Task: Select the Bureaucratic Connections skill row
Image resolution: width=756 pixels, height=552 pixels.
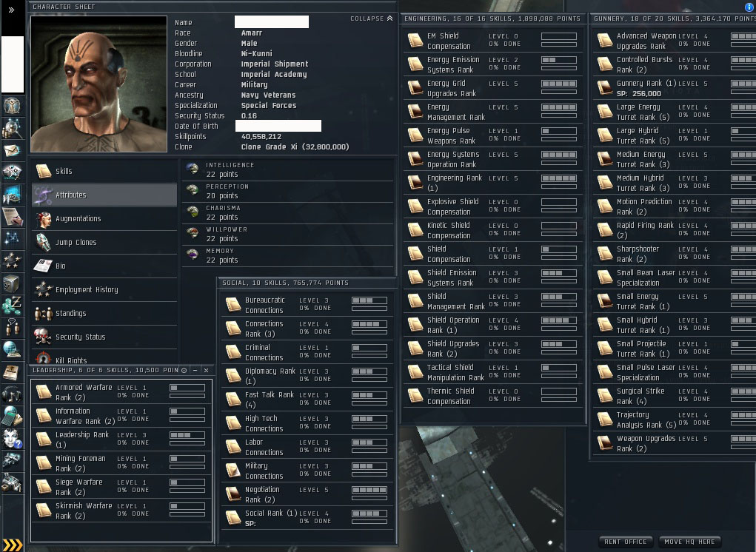Action: (307, 305)
